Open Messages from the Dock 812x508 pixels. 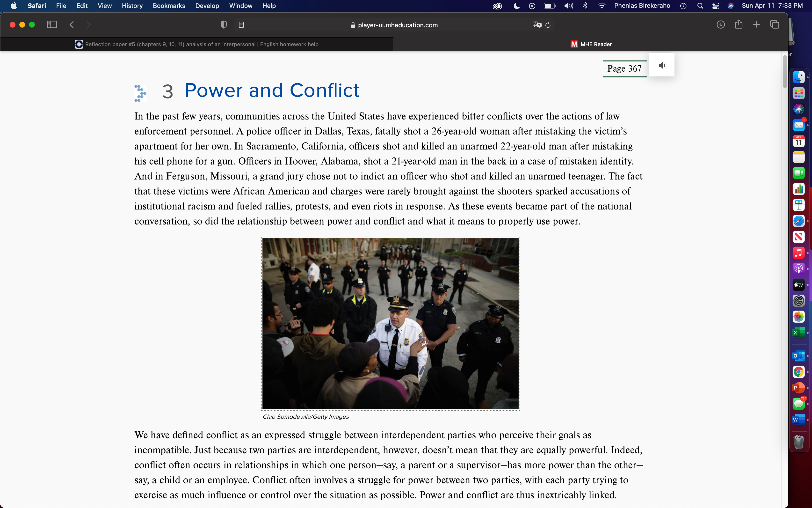tap(798, 403)
